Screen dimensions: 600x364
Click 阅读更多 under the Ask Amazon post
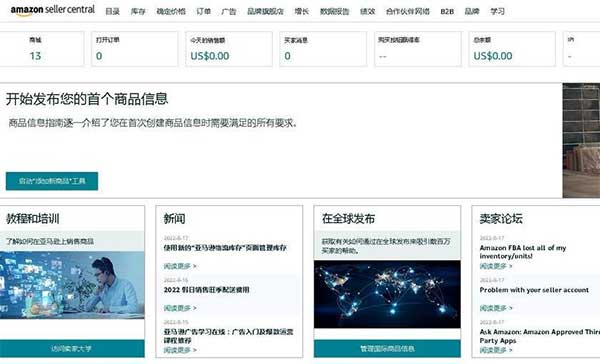tap(496, 350)
